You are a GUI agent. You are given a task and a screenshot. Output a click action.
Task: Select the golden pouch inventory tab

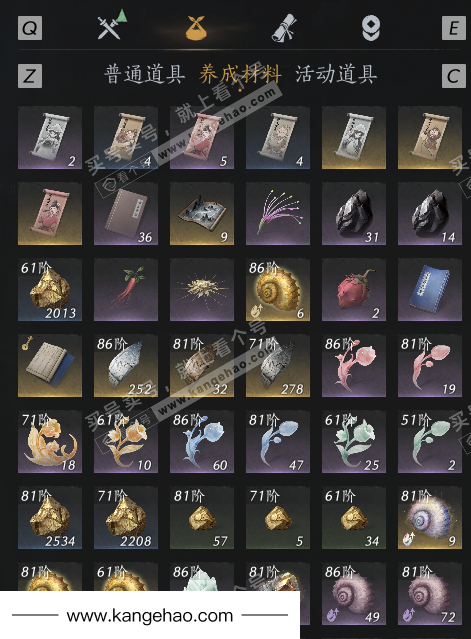click(x=196, y=28)
